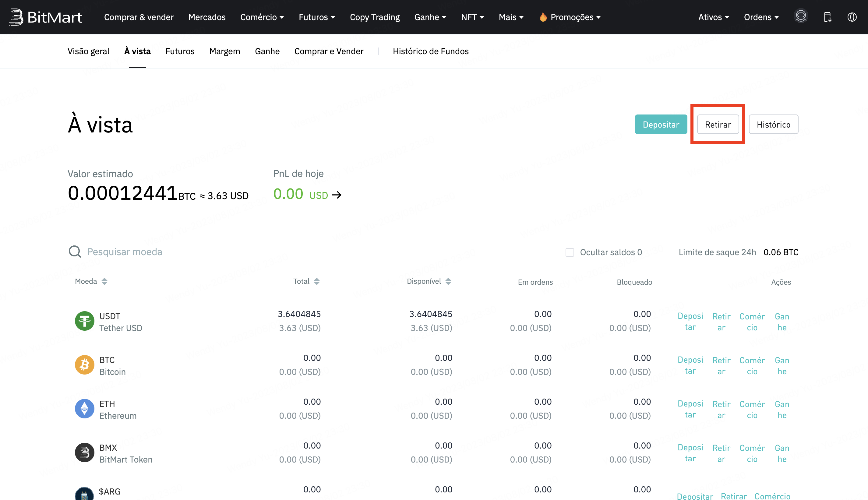This screenshot has height=500, width=868.
Task: Expand the Ganhe dropdown in top navigation
Action: click(430, 17)
